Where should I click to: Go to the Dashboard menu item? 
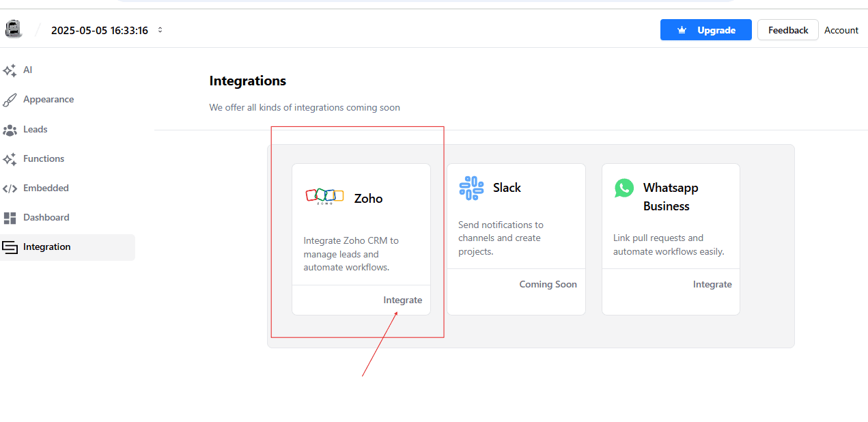tap(46, 217)
